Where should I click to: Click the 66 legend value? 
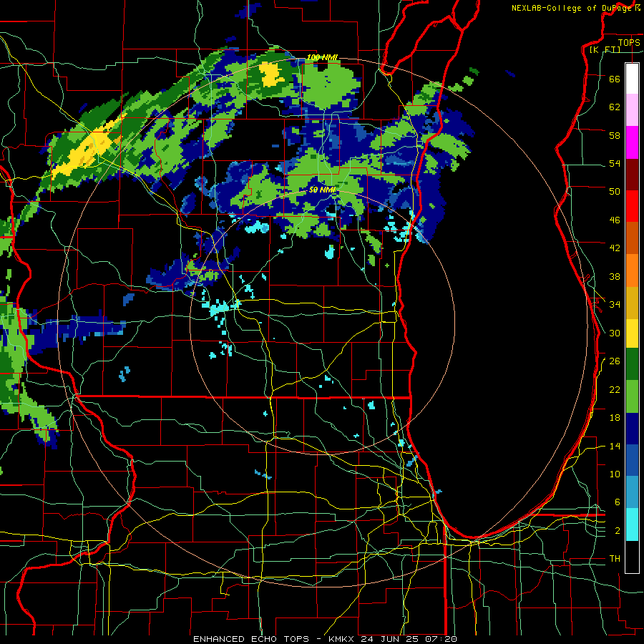615,79
